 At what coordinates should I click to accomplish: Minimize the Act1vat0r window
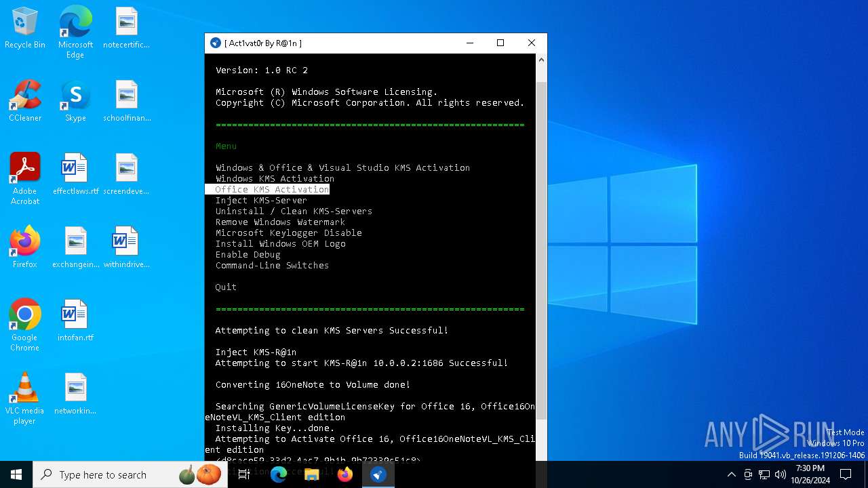[470, 43]
